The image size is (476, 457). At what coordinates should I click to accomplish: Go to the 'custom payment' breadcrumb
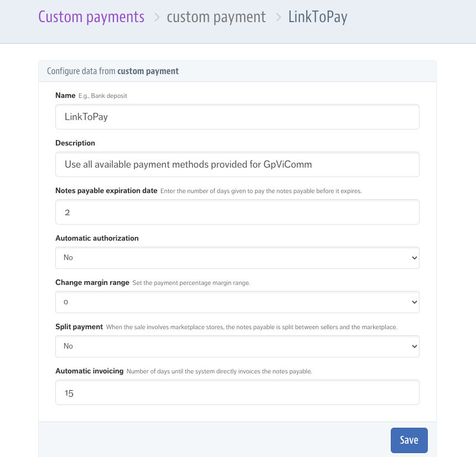tap(216, 17)
